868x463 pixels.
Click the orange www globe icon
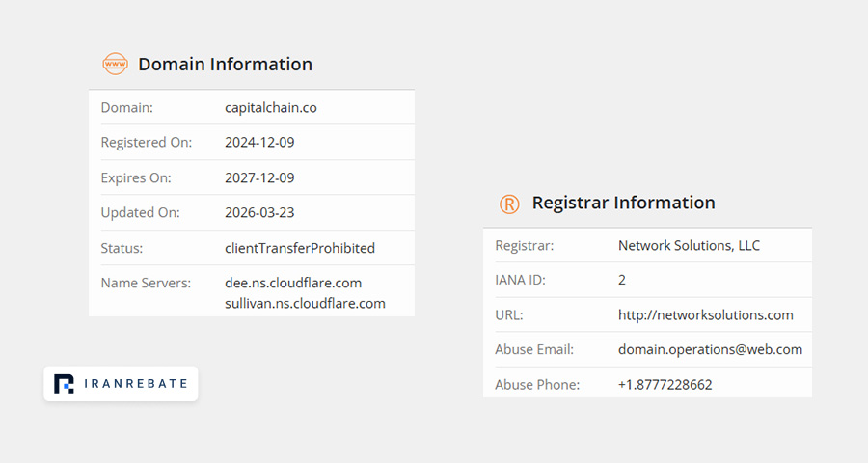[x=115, y=64]
